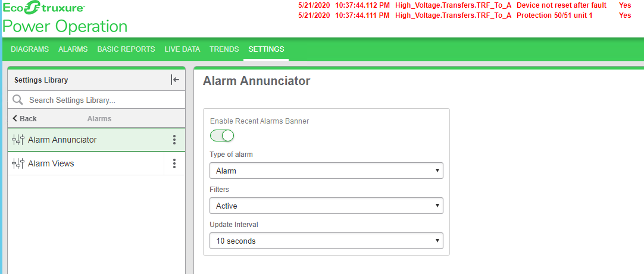Click the Back chevron icon

pos(15,118)
